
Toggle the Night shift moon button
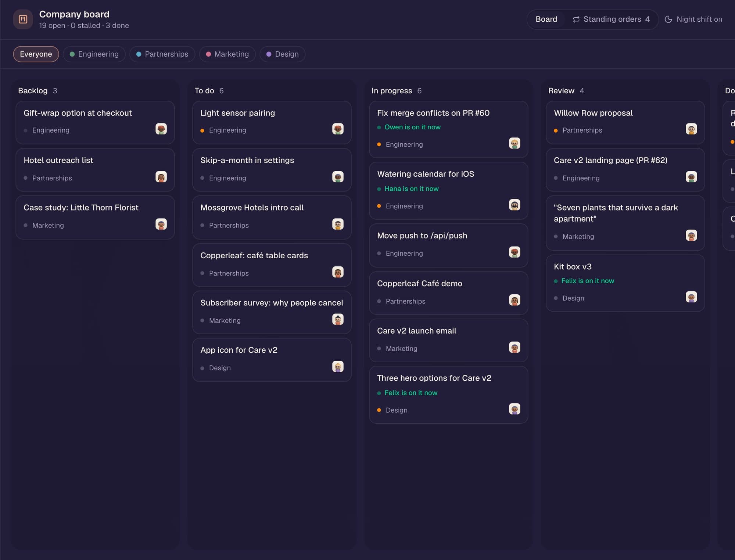click(x=693, y=19)
